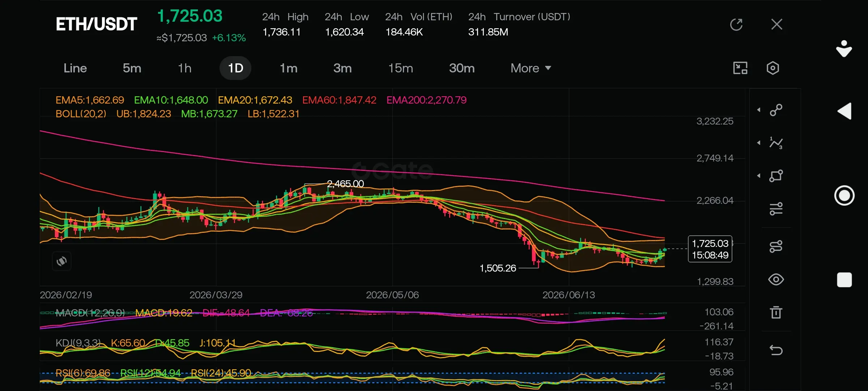Select the trend line drawing tool

tap(776, 110)
